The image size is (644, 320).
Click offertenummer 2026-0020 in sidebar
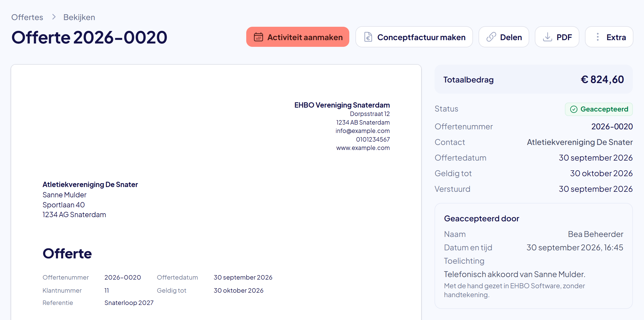point(612,127)
